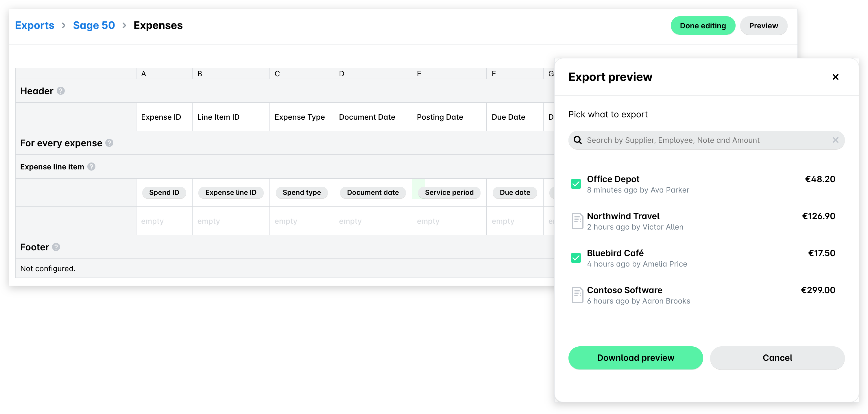
Task: Uncheck the Bluebird Café checkbox
Action: pos(576,258)
